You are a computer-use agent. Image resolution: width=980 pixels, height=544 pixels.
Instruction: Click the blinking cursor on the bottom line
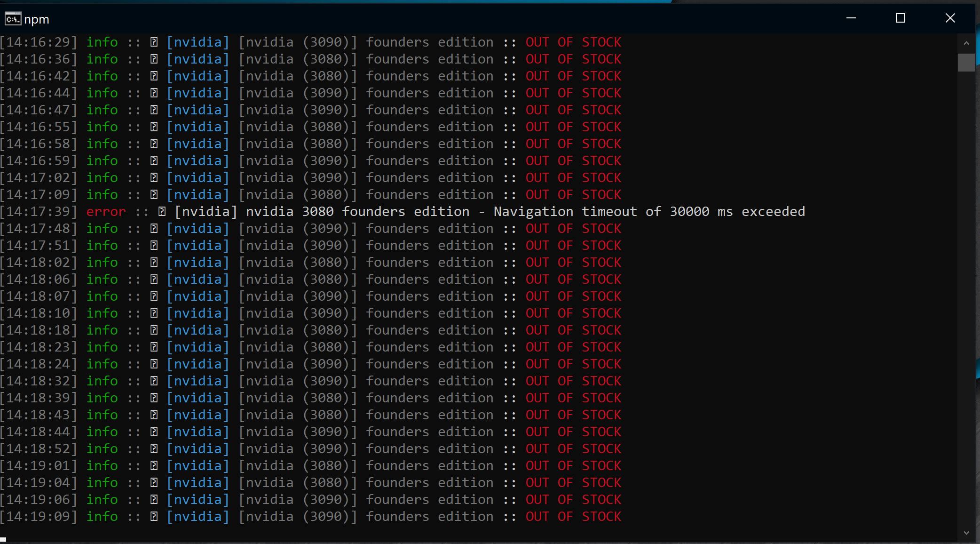coord(3,539)
